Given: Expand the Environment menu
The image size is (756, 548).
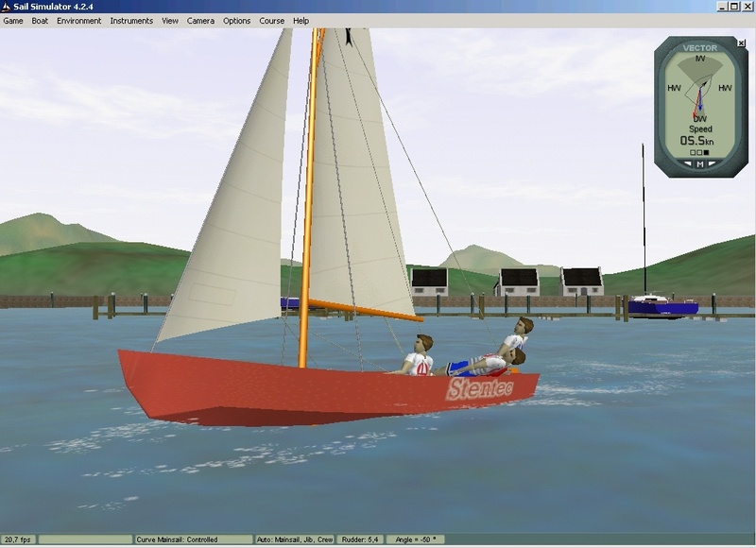Looking at the screenshot, I should coord(78,21).
